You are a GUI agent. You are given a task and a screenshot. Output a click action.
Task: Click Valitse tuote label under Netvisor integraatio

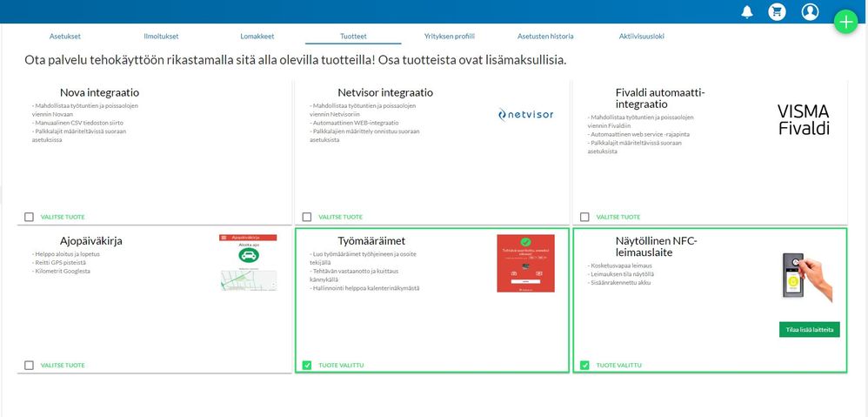[340, 217]
